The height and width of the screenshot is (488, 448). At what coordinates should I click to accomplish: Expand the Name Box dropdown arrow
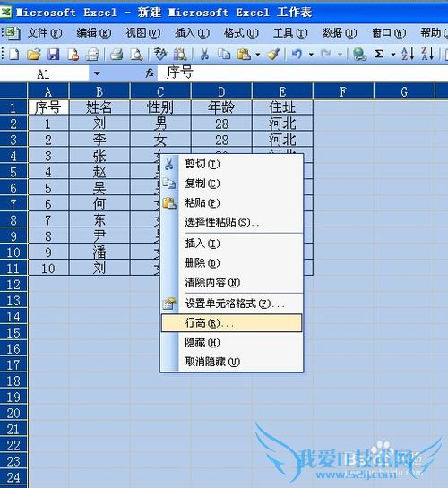coord(97,73)
